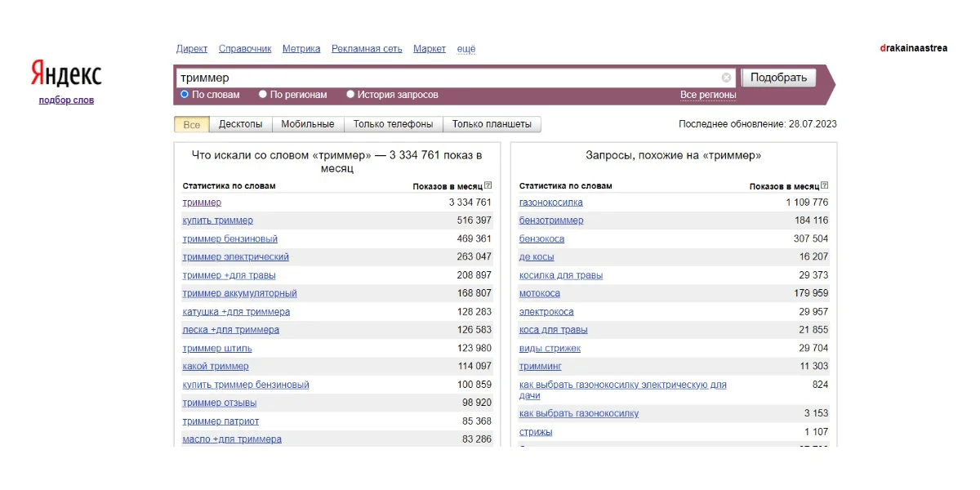Open the купить триммер keyword link
This screenshot has height=490, width=980.
[x=217, y=220]
